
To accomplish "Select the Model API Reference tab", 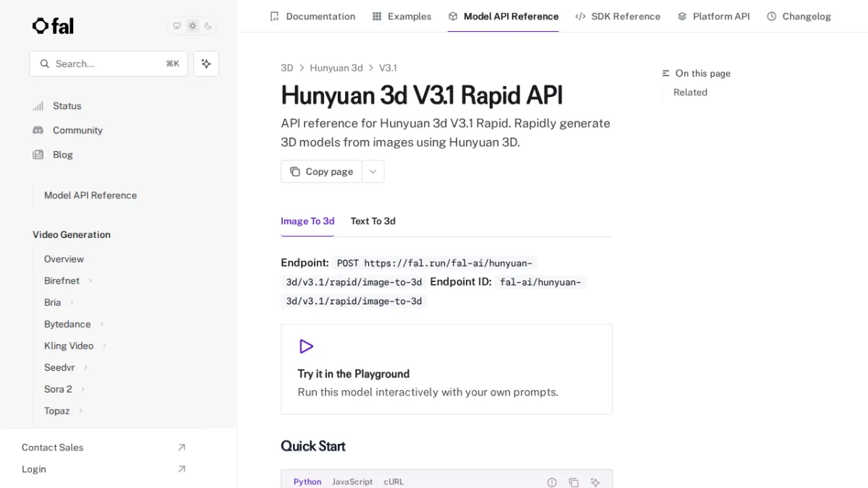I will pos(503,16).
